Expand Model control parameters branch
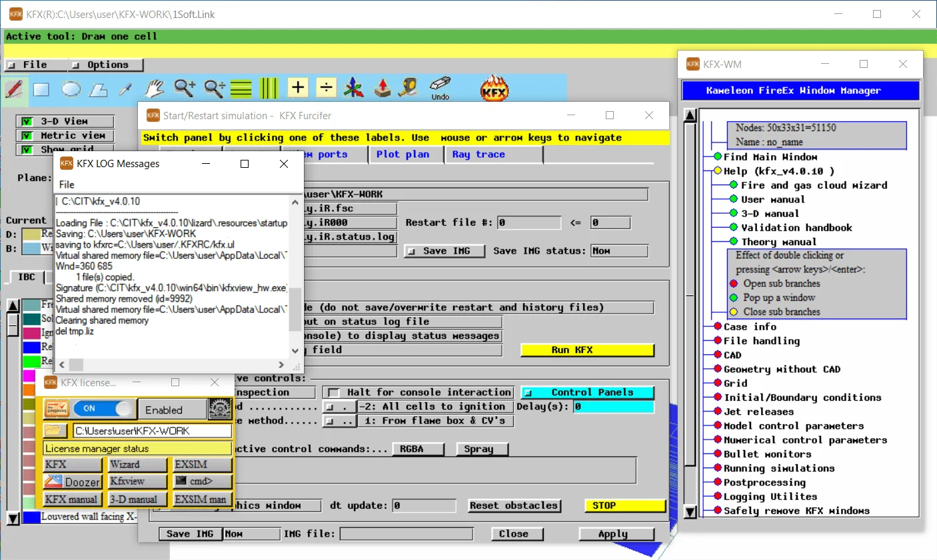This screenshot has width=937, height=560. tap(718, 425)
